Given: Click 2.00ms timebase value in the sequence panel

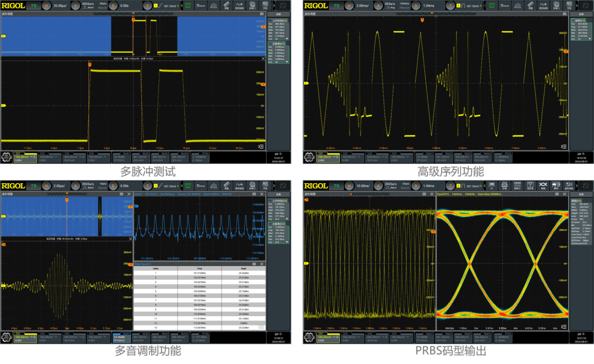Looking at the screenshot, I should (x=362, y=5).
